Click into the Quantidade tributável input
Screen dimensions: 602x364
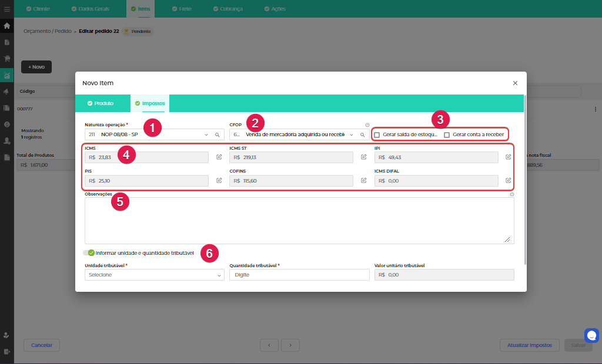pyautogui.click(x=299, y=275)
